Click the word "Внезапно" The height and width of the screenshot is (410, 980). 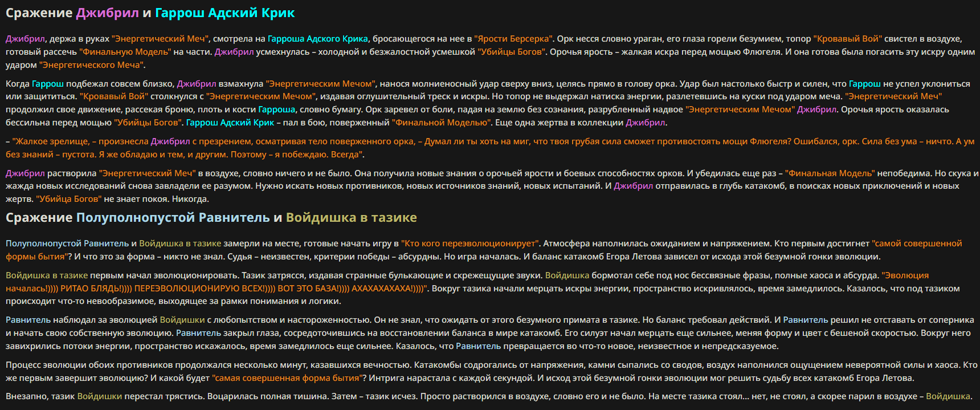(x=26, y=396)
